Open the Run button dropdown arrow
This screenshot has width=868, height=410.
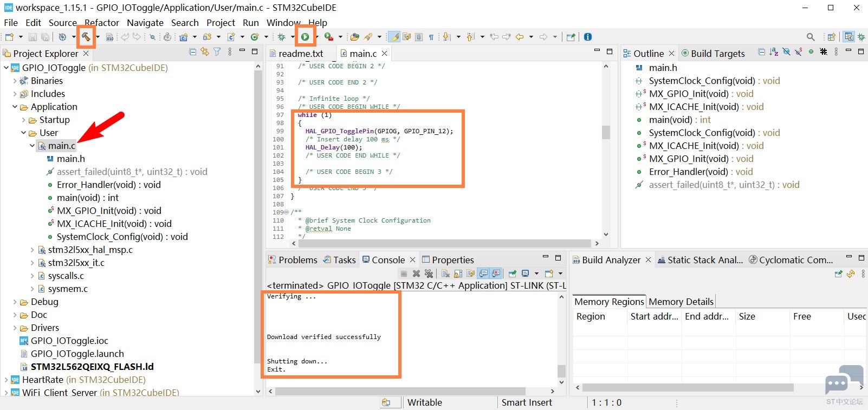(317, 37)
